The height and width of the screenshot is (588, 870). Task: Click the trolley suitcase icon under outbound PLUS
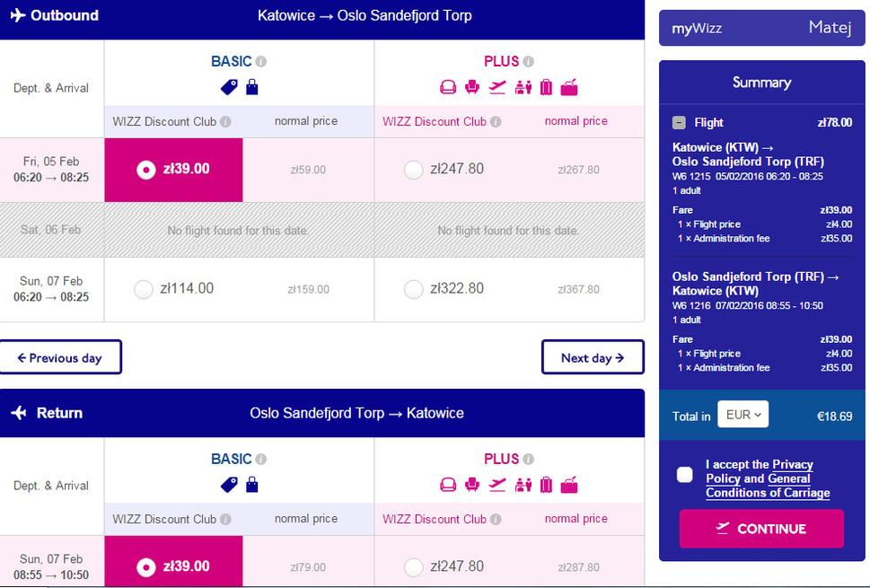[x=546, y=87]
